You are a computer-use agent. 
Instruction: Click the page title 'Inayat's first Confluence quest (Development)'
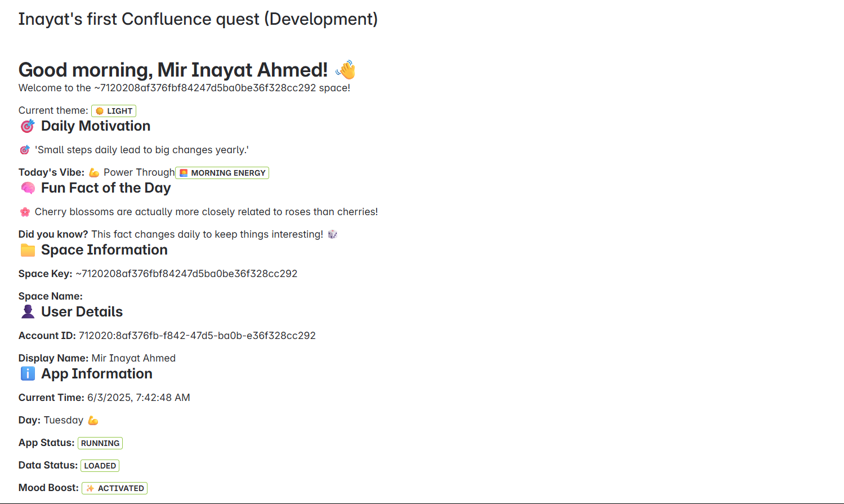pyautogui.click(x=198, y=19)
